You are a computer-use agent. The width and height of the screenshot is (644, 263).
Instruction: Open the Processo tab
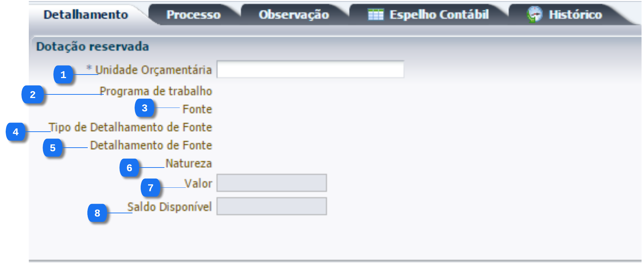coord(194,15)
